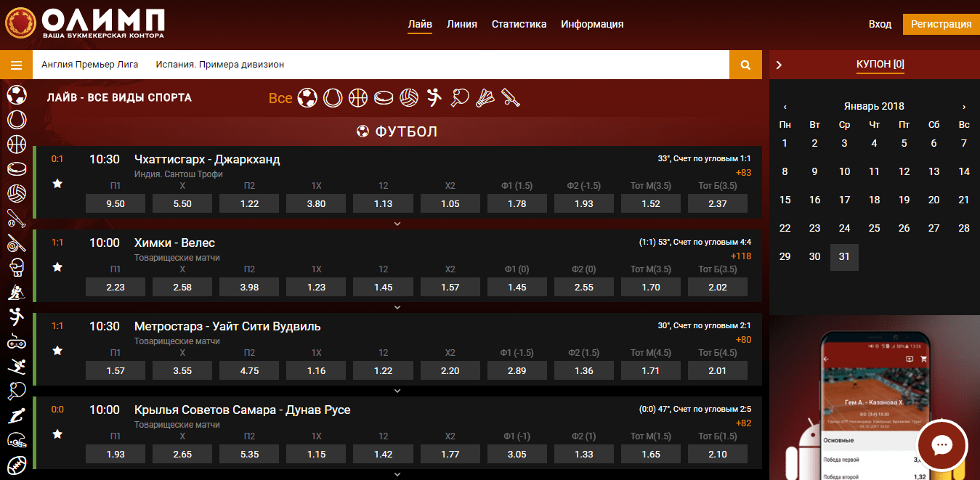Select January 31 on the calendar
The width and height of the screenshot is (980, 480).
pyautogui.click(x=844, y=256)
